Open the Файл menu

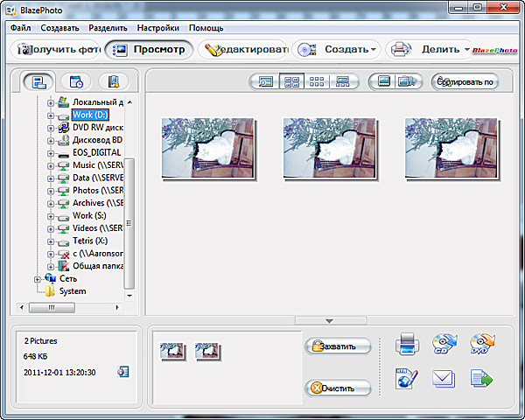click(21, 28)
